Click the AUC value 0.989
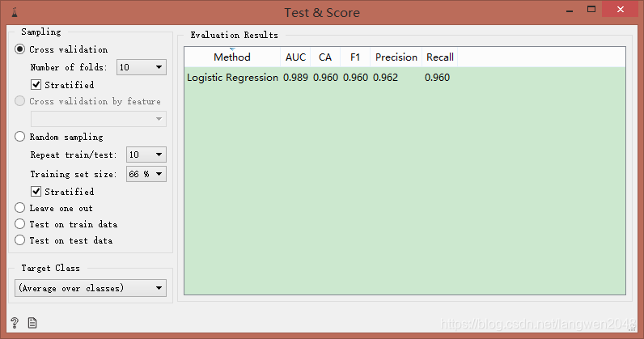 295,77
